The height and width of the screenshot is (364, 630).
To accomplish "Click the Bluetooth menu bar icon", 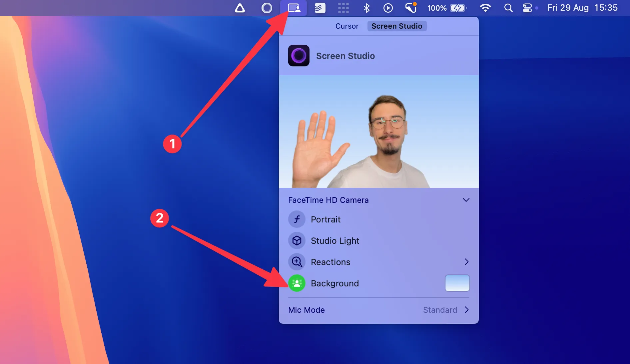I will pyautogui.click(x=366, y=8).
